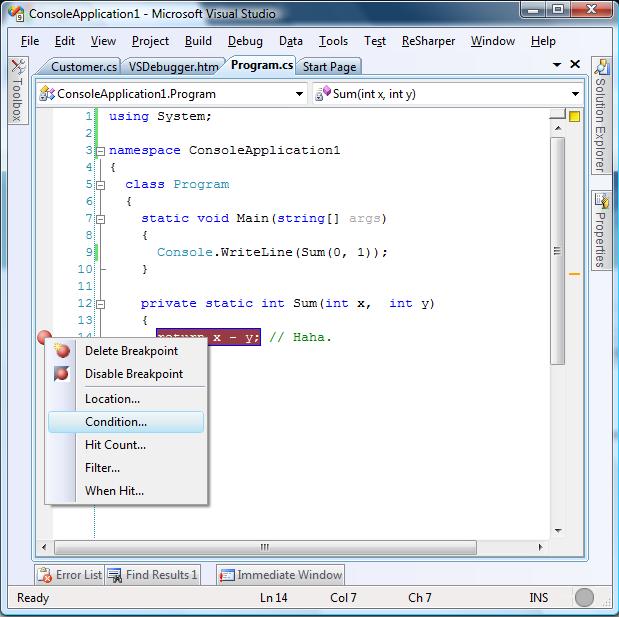The image size is (619, 617).
Task: Expand the ConsoleApplication1.Program types dropdown
Action: pyautogui.click(x=299, y=94)
